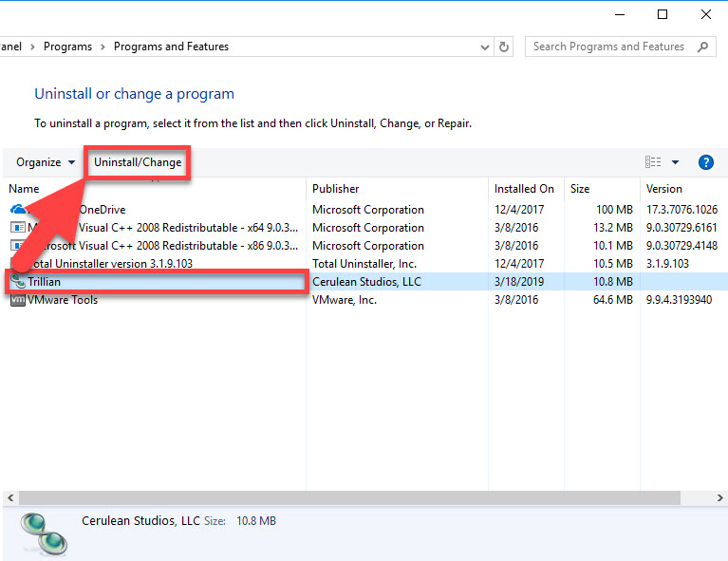Click the 100 MB size cell
Image resolution: width=728 pixels, height=561 pixels.
614,210
